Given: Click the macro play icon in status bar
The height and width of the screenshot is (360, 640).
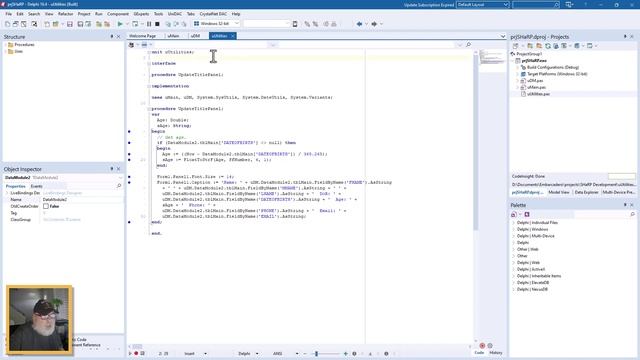Looking at the screenshot, I should pos(130,353).
